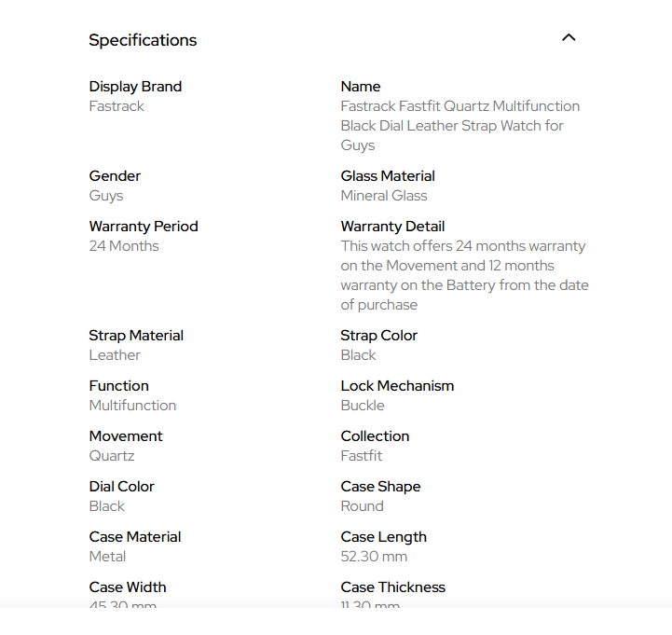
Task: Click the Strap Material label
Action: coord(136,336)
